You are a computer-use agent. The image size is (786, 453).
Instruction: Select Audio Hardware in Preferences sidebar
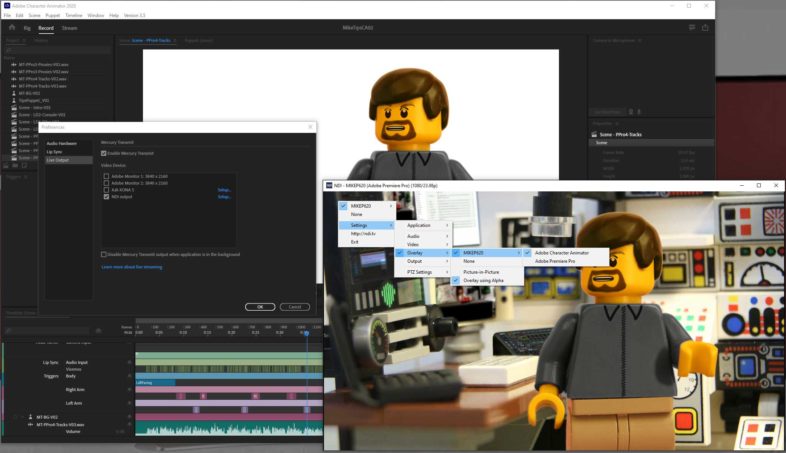click(x=61, y=143)
